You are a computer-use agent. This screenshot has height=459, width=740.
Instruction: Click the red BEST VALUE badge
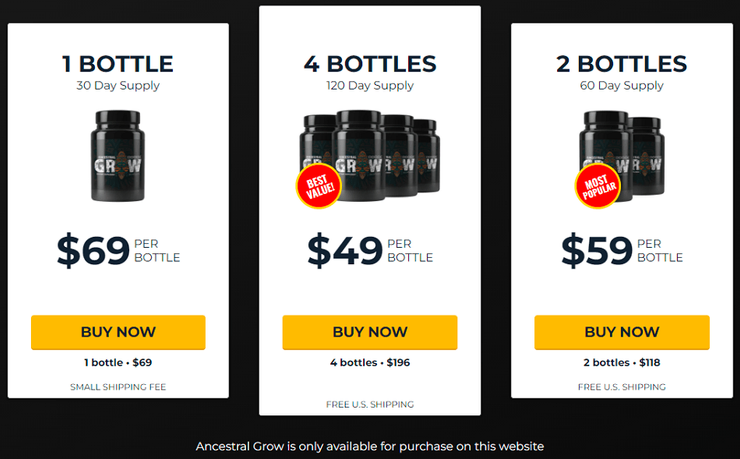(x=319, y=185)
